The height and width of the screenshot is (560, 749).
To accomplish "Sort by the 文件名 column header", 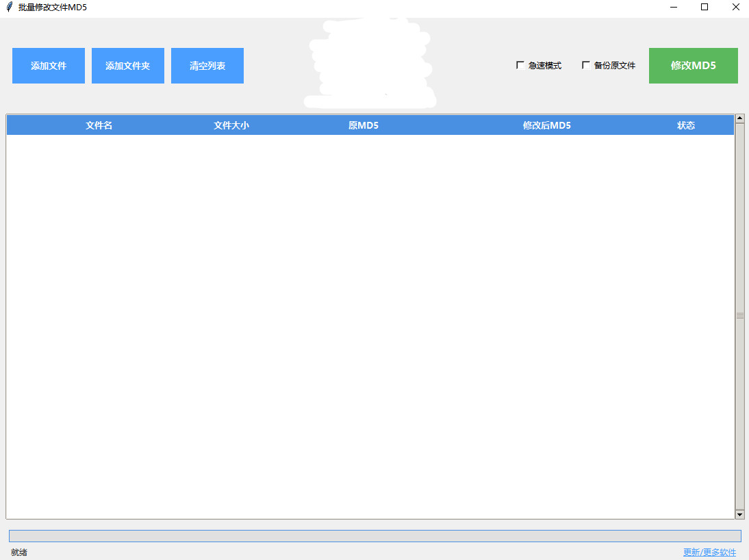I will click(x=99, y=125).
